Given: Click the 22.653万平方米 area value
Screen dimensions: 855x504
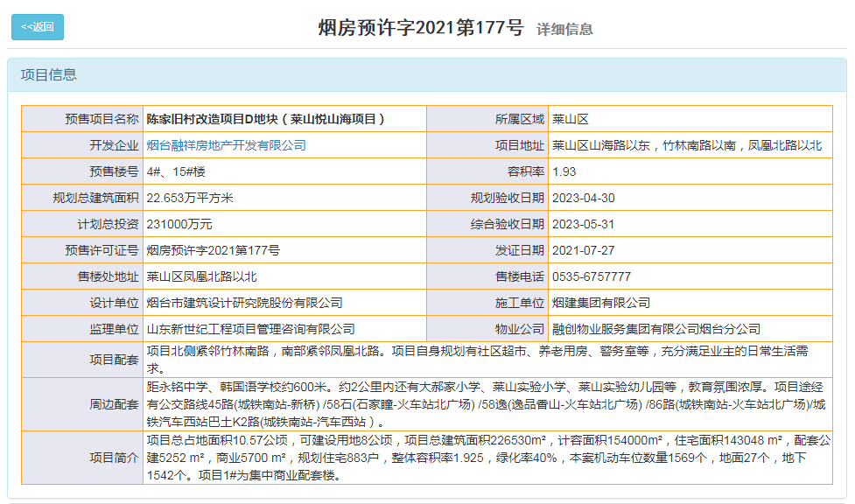Looking at the screenshot, I should (x=190, y=198).
